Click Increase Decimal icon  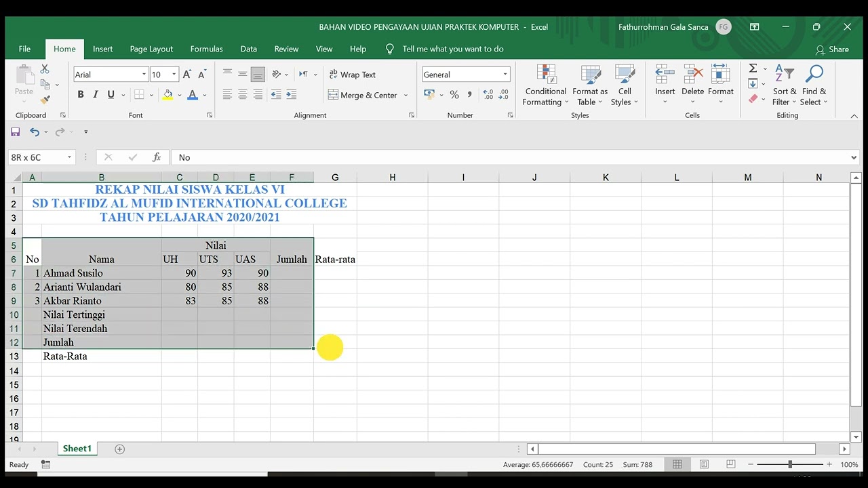[x=488, y=95]
